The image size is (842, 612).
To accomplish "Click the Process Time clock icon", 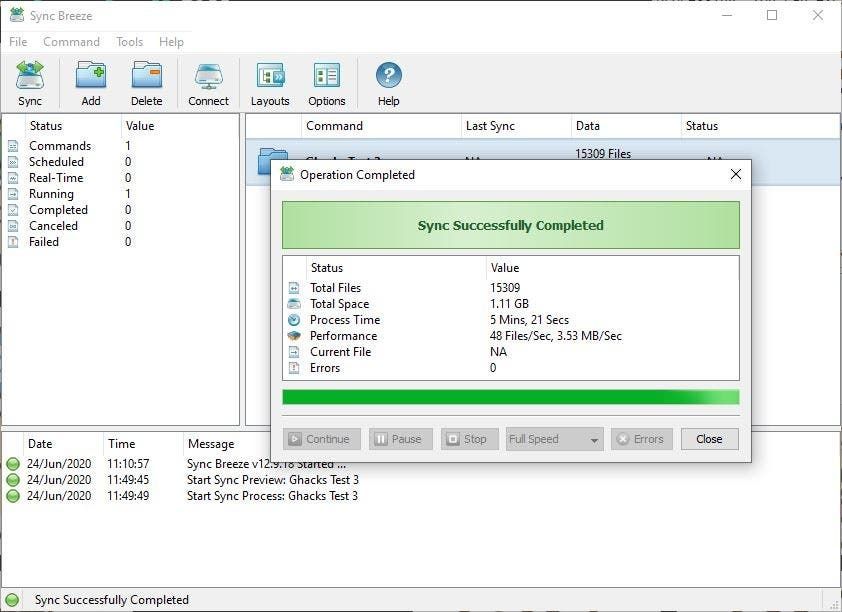I will [294, 320].
